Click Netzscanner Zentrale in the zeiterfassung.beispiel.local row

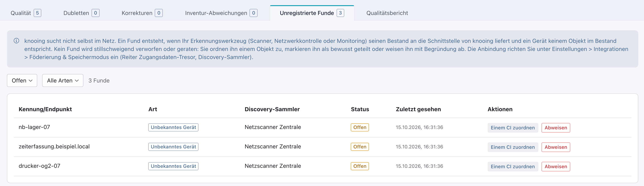point(273,147)
